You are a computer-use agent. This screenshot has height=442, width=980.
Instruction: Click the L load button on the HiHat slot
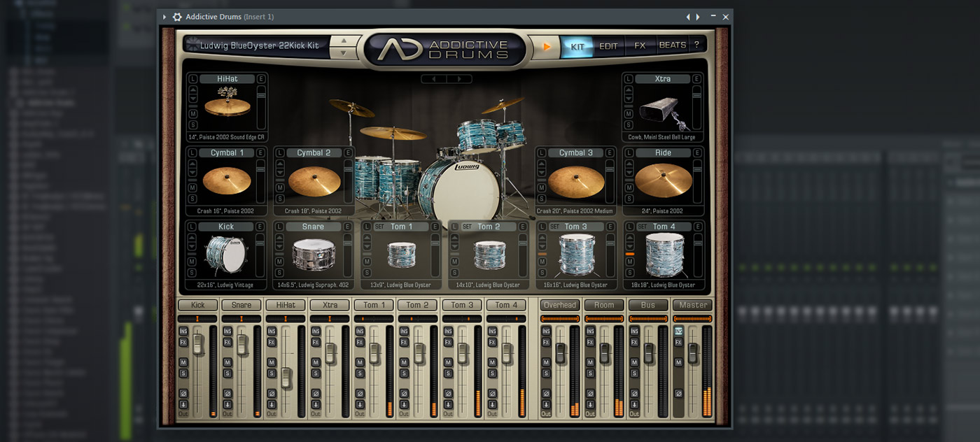click(x=192, y=79)
